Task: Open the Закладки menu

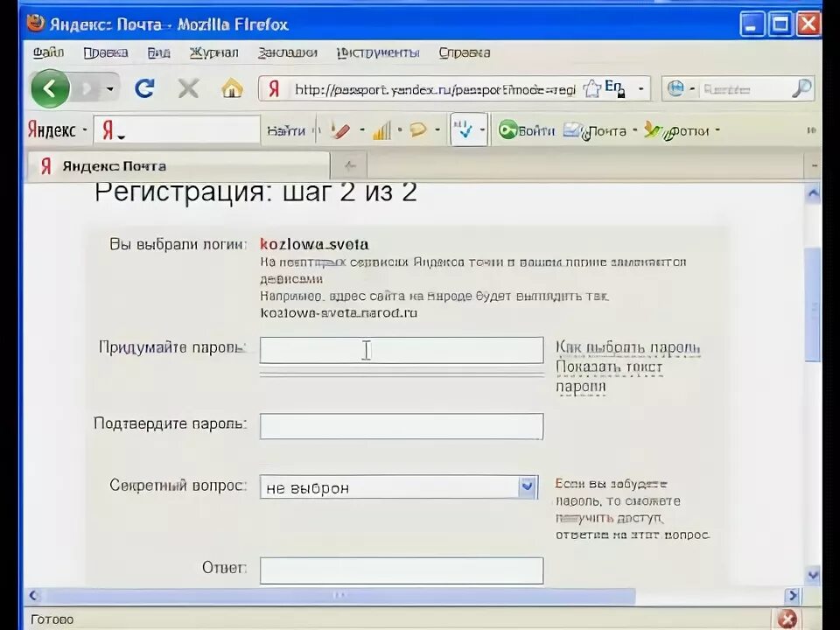Action: click(288, 52)
